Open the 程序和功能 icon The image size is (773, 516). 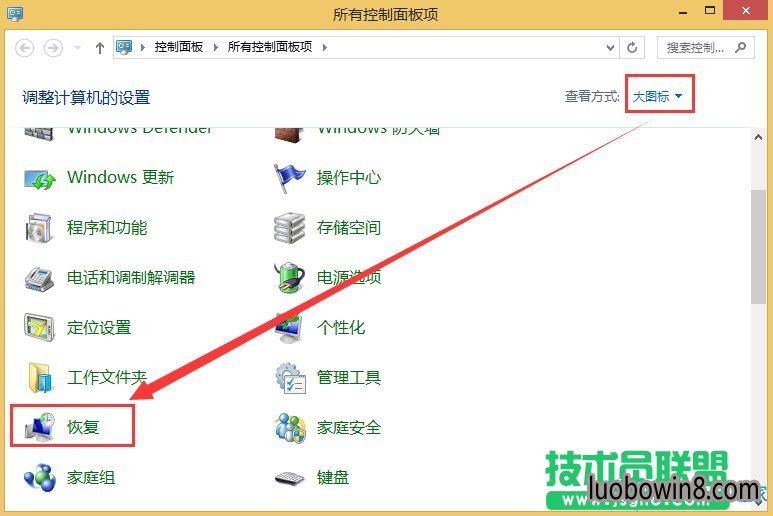[x=38, y=228]
